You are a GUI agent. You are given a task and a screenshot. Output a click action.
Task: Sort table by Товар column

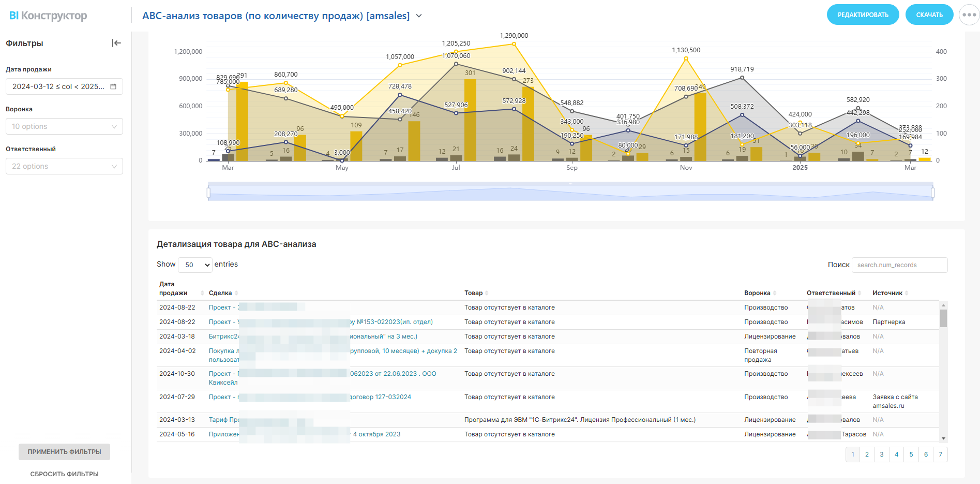(x=487, y=293)
